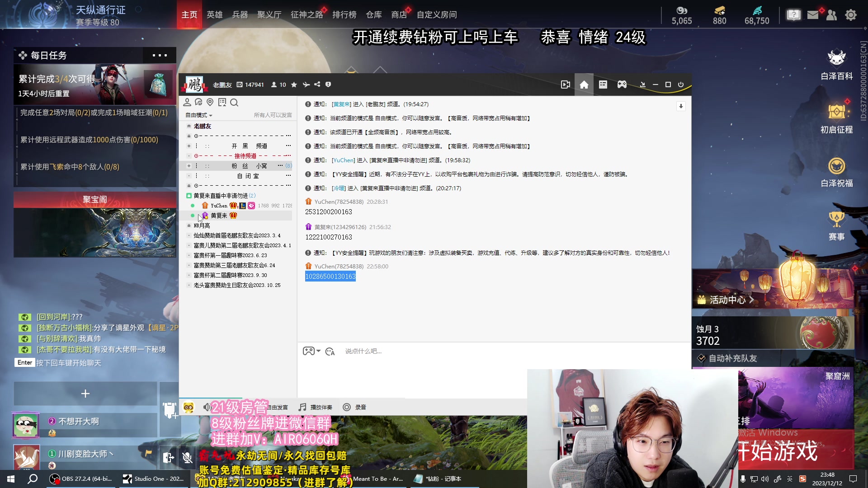Click the [YuChen] link in notice
Viewport: 868px width, 488px height.
pos(344,160)
